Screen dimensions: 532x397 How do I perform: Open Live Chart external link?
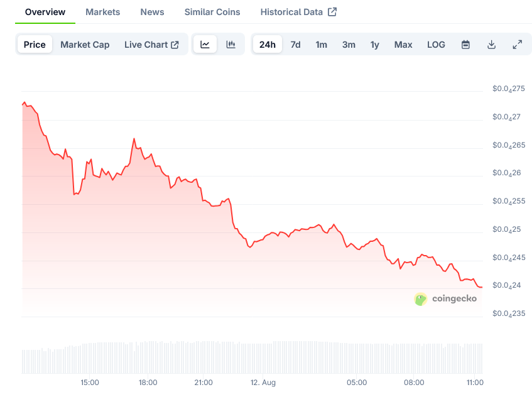click(x=151, y=45)
